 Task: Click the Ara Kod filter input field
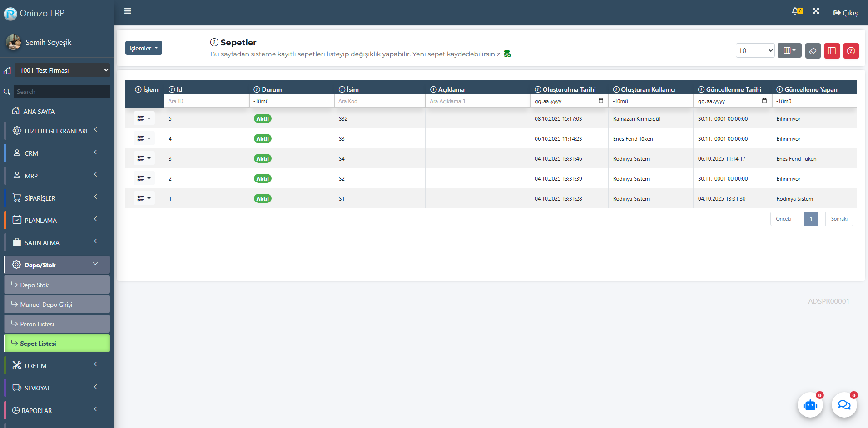379,101
